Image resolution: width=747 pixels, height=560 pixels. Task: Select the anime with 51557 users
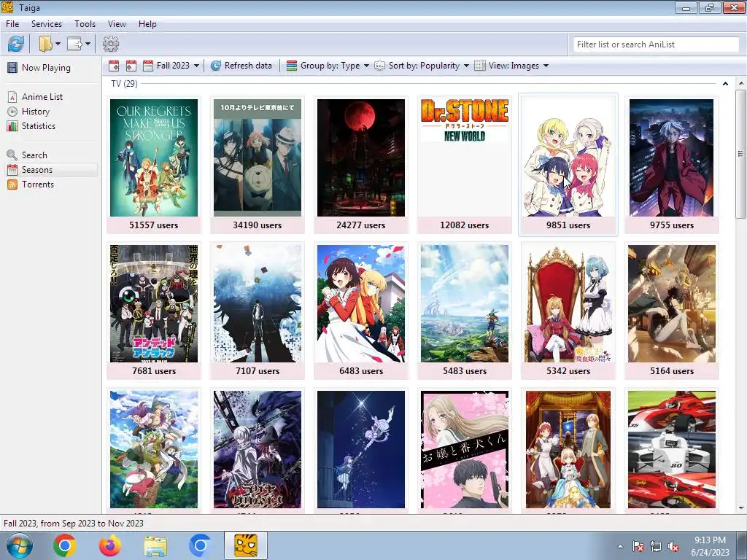coord(154,166)
